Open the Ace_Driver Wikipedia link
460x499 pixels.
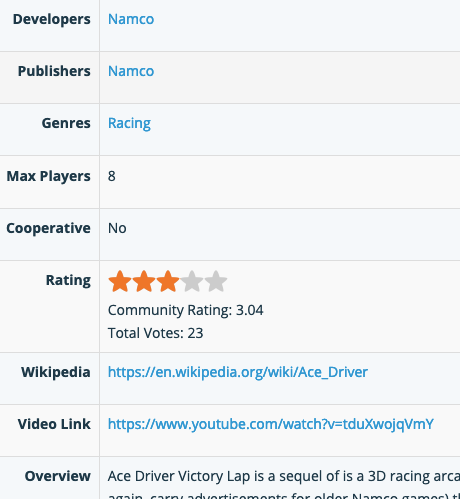[238, 372]
